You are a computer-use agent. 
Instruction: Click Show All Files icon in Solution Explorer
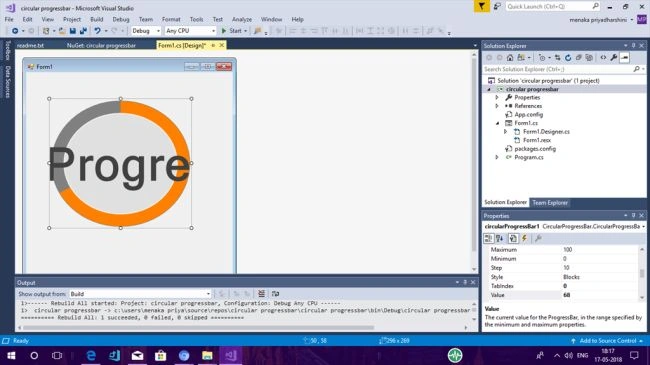(x=589, y=58)
